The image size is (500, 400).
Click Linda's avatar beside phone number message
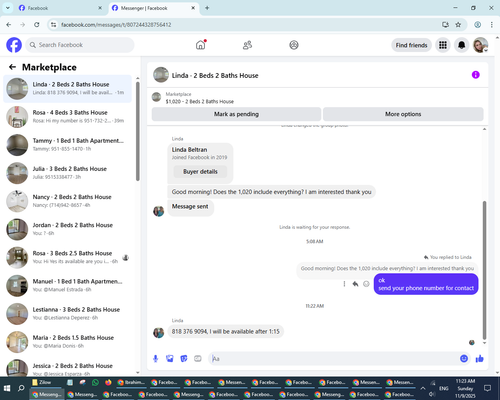[x=158, y=332]
